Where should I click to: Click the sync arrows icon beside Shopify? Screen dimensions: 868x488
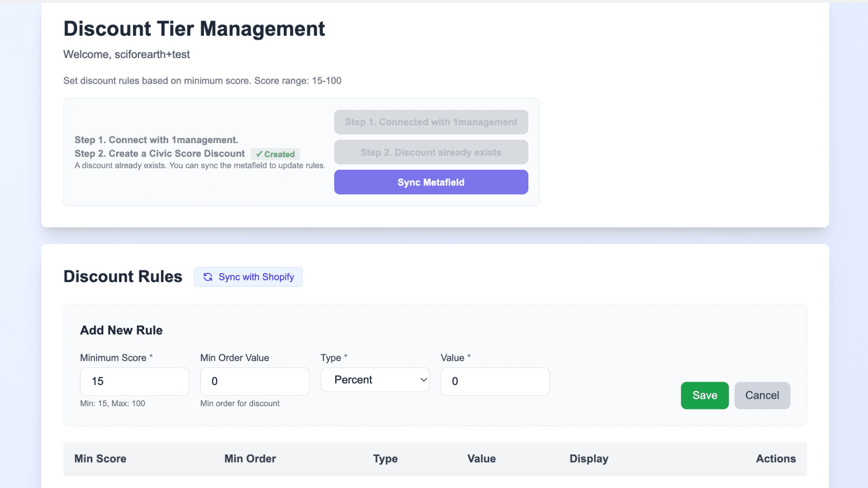[208, 277]
